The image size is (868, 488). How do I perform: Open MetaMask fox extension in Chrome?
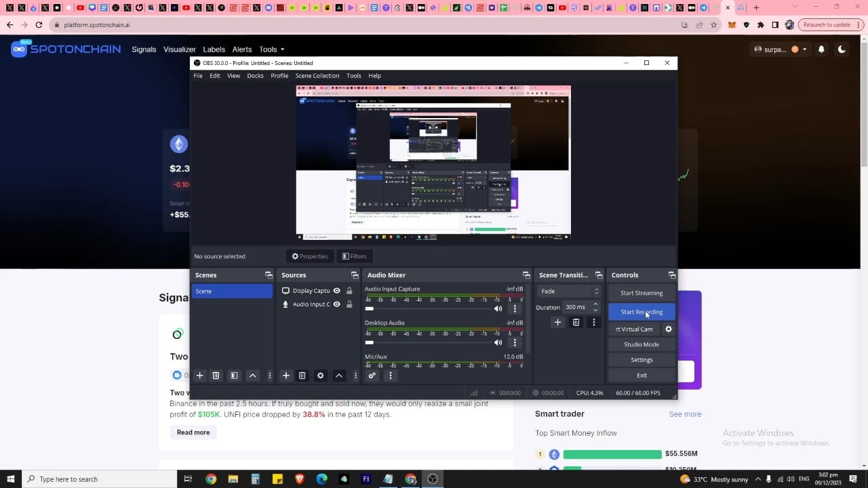coord(732,24)
